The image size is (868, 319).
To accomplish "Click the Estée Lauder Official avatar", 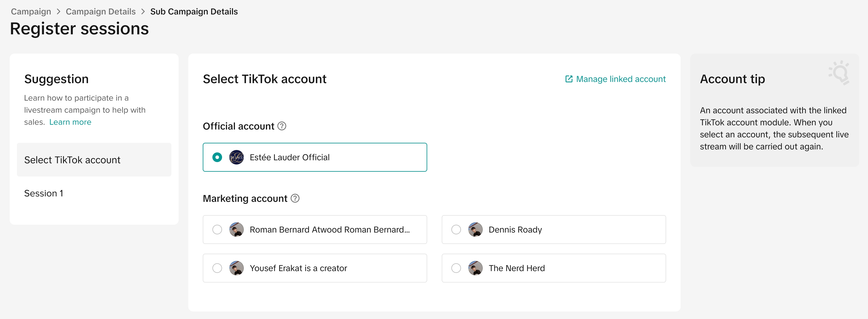I will tap(236, 157).
